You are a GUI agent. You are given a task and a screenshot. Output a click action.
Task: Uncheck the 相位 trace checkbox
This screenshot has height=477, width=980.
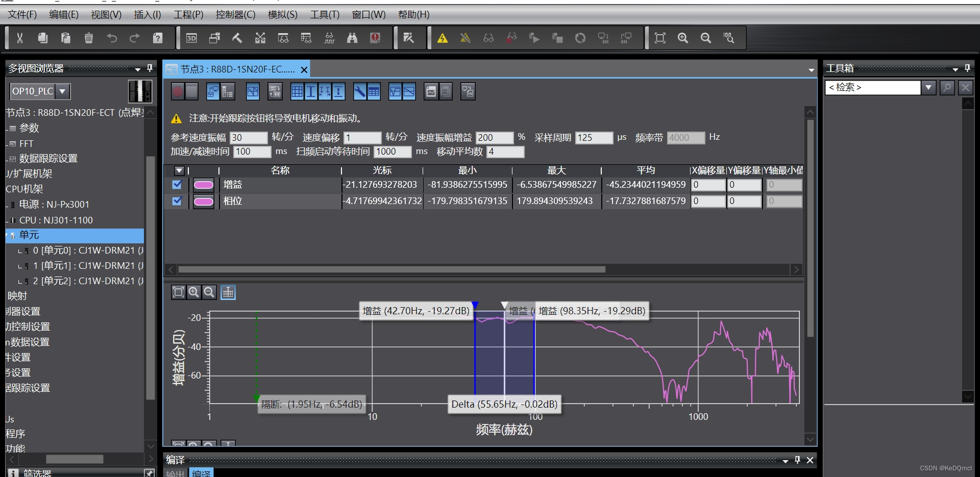[x=177, y=201]
